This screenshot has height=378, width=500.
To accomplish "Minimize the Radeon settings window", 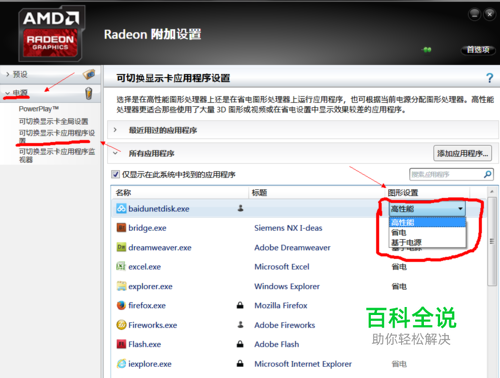I will point(474,14).
